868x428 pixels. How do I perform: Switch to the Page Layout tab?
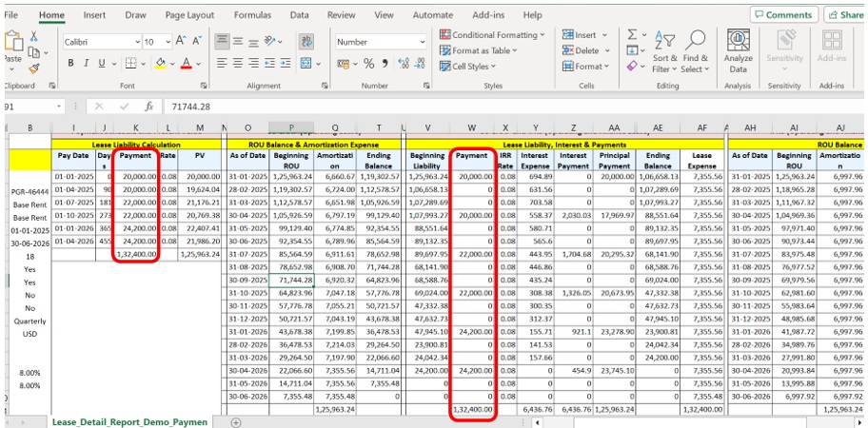(189, 15)
